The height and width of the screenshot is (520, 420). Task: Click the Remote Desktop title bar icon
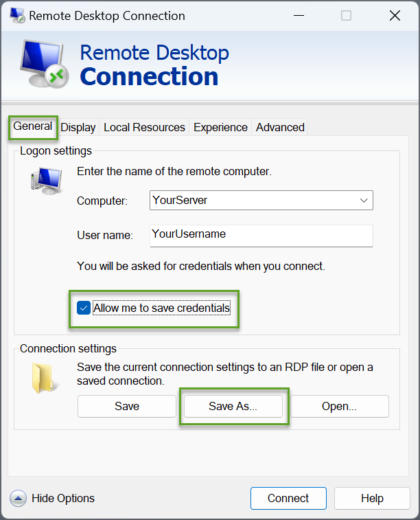(18, 15)
